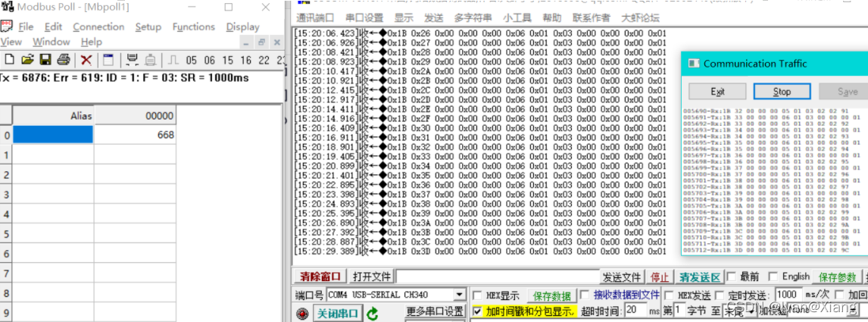
Task: Click function 16 toolbar button
Action: click(x=246, y=61)
